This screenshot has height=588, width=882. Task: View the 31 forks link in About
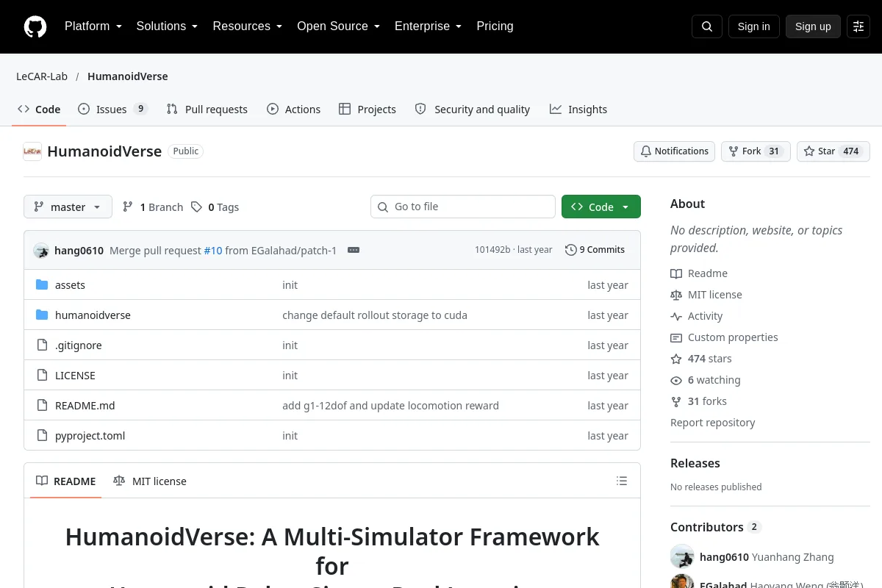(x=698, y=401)
